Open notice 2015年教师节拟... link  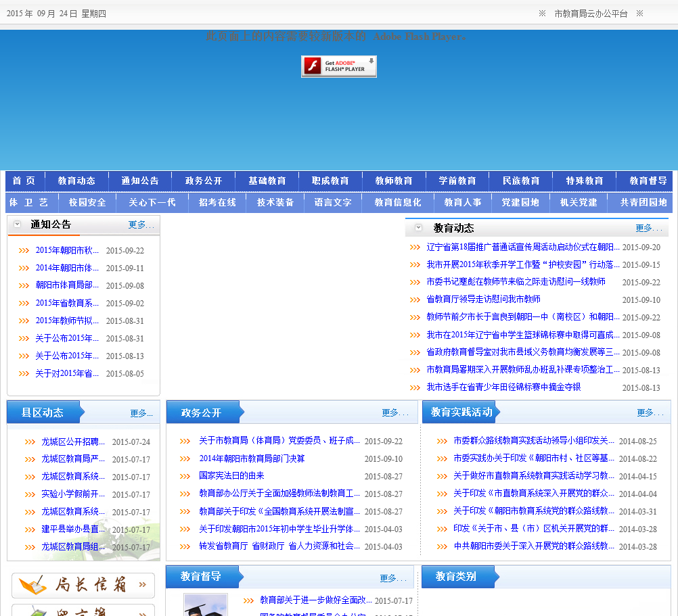coord(67,321)
